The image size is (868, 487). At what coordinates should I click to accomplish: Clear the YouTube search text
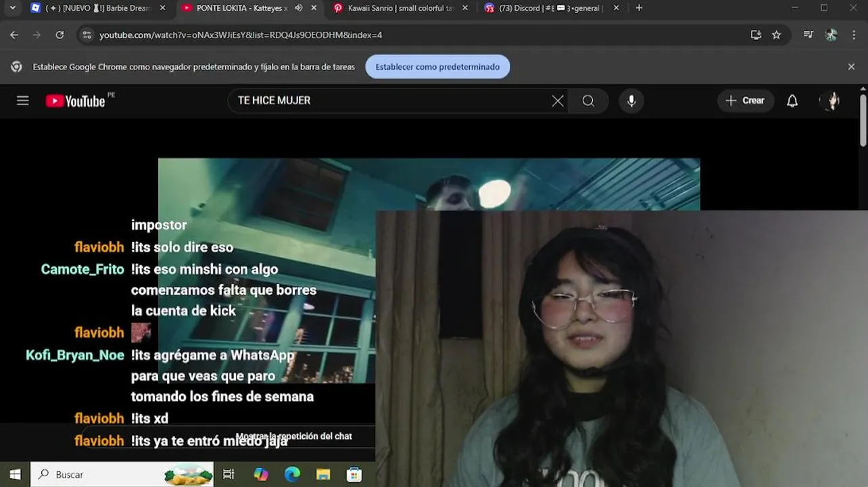558,101
